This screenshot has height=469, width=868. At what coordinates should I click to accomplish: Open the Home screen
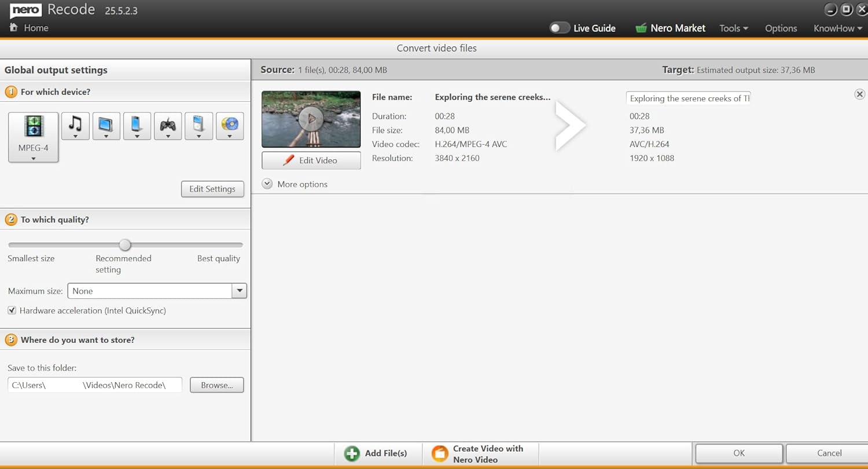29,28
